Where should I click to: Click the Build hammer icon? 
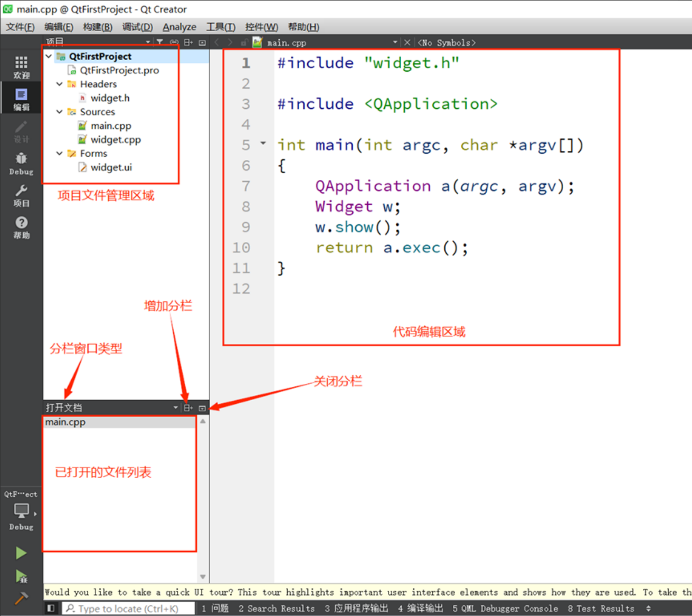21,598
